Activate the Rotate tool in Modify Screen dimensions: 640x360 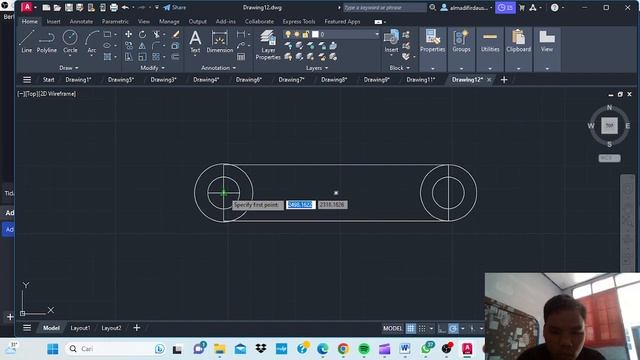(x=142, y=34)
